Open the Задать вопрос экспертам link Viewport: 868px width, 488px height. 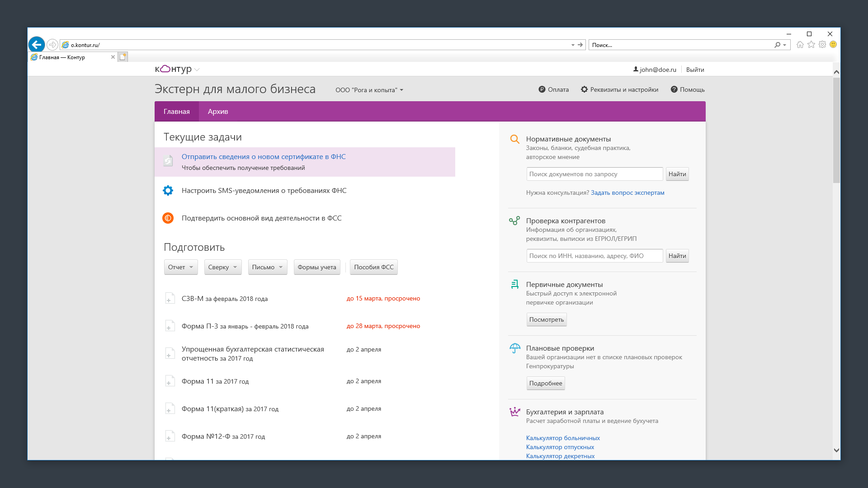(x=627, y=192)
